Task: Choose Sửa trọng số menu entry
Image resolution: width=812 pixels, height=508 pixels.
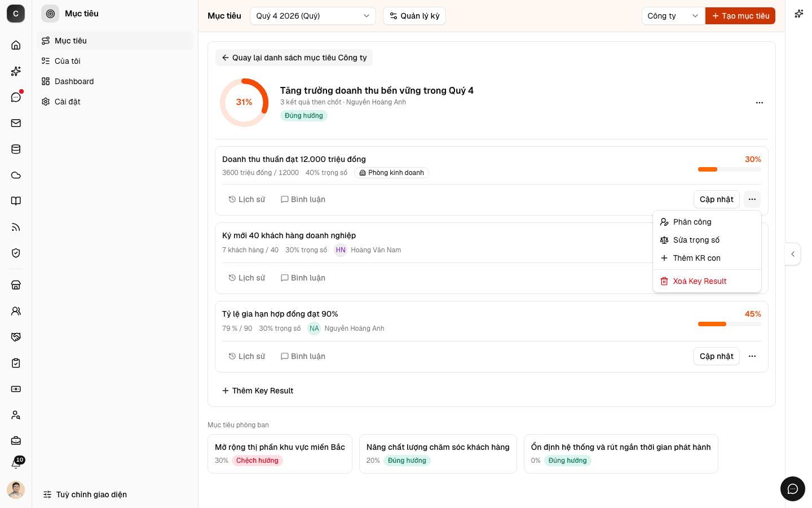Action: 707,240
